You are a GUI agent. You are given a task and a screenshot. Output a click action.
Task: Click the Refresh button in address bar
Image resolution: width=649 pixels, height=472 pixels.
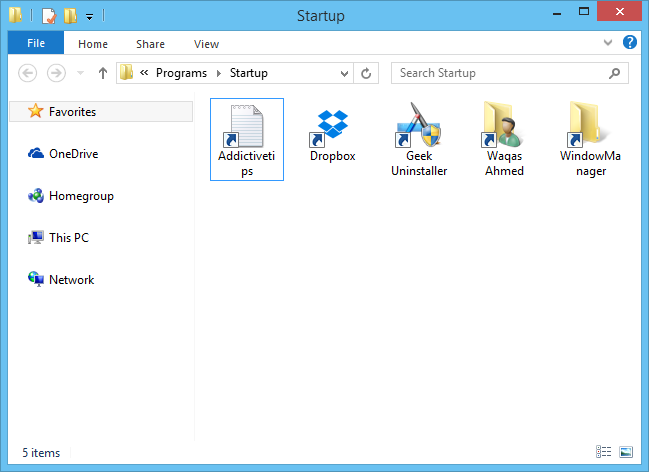coord(366,73)
